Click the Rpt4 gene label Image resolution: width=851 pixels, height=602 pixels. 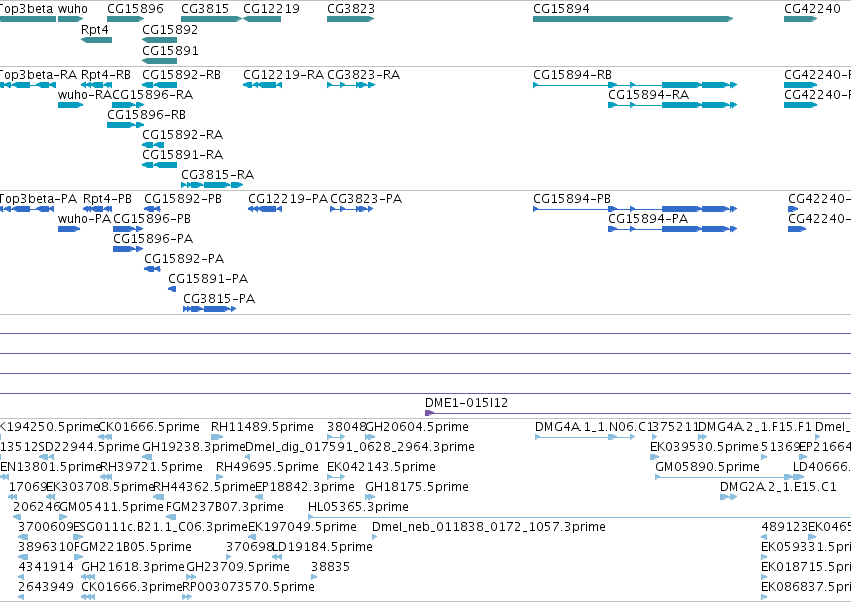94,30
